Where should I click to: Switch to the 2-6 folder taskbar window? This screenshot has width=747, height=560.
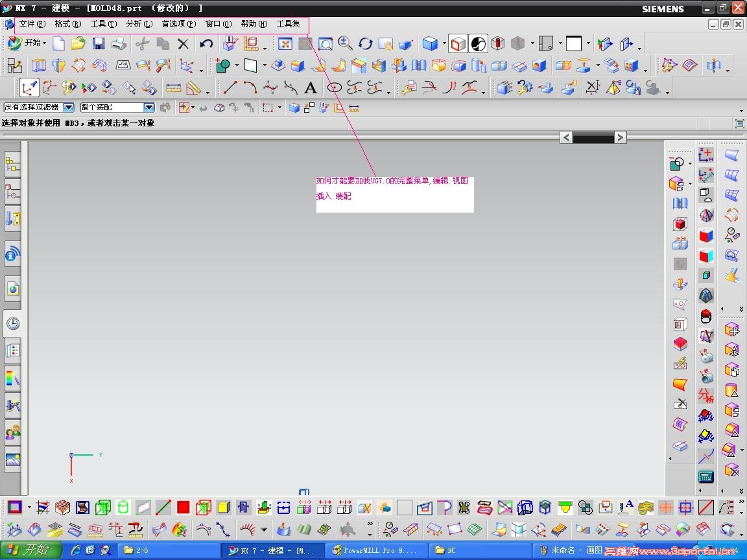tap(169, 550)
